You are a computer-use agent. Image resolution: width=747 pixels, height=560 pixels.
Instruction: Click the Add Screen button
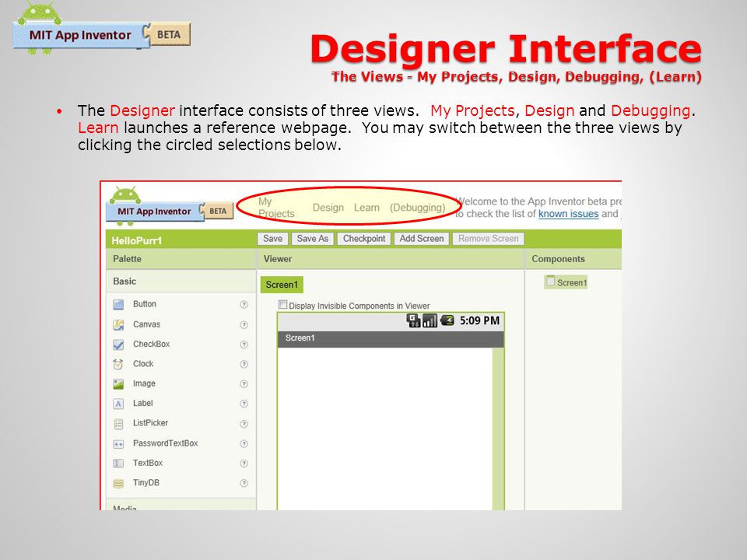click(421, 239)
